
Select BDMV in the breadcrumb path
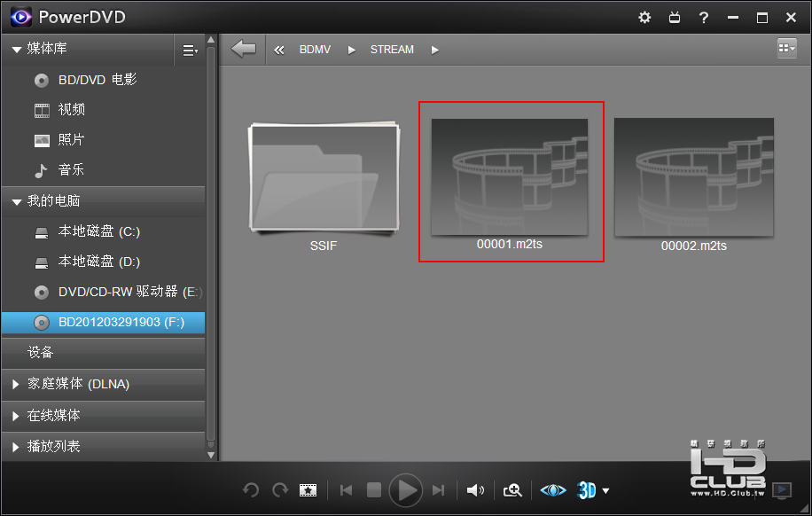315,50
